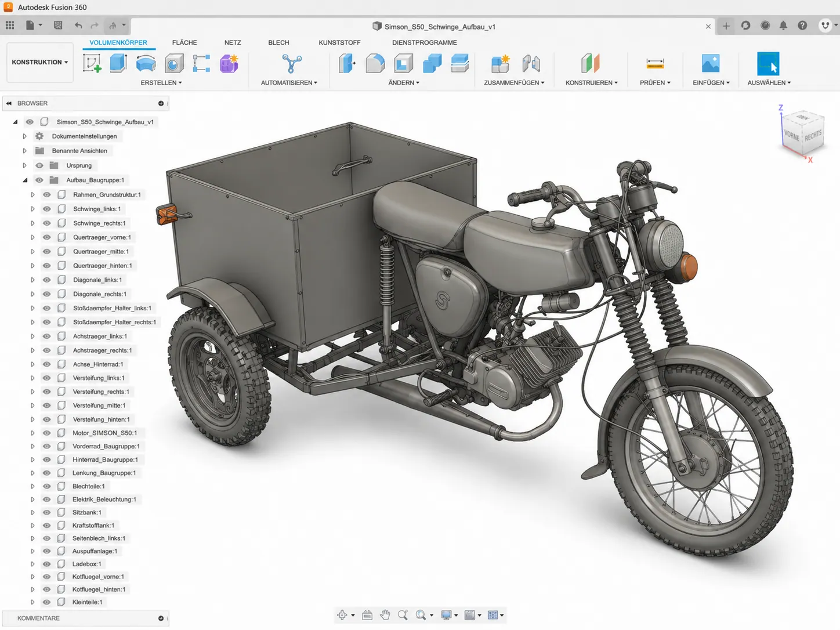Select Kotfluegel_vorne:1 in browser tree
Screen dimensions: 840x630
[98, 577]
